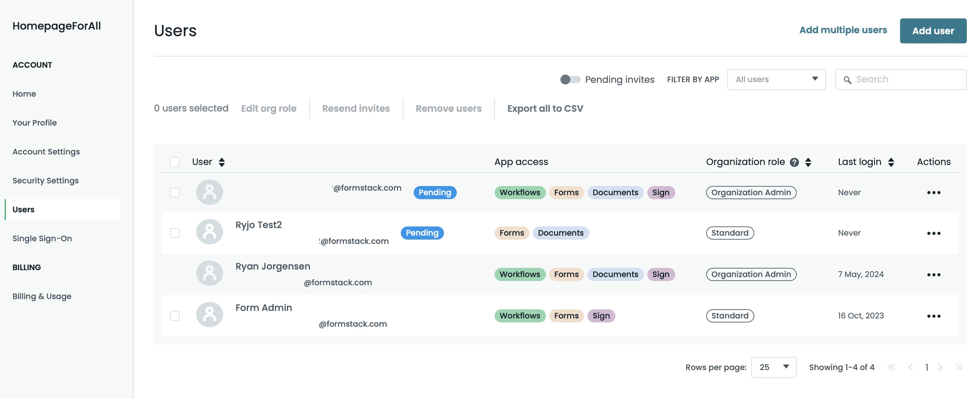Screen dimensions: 980x399
Task: Click Export all to CSV
Action: [x=545, y=108]
